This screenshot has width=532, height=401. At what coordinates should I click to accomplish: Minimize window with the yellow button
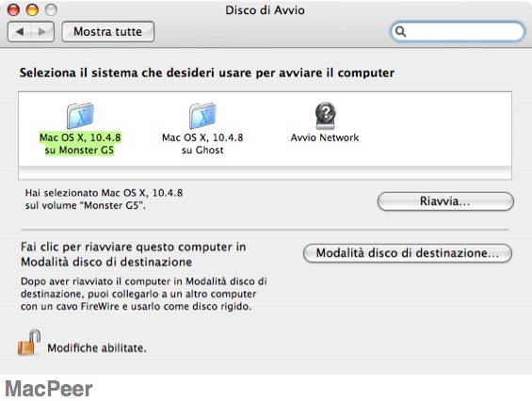32,9
